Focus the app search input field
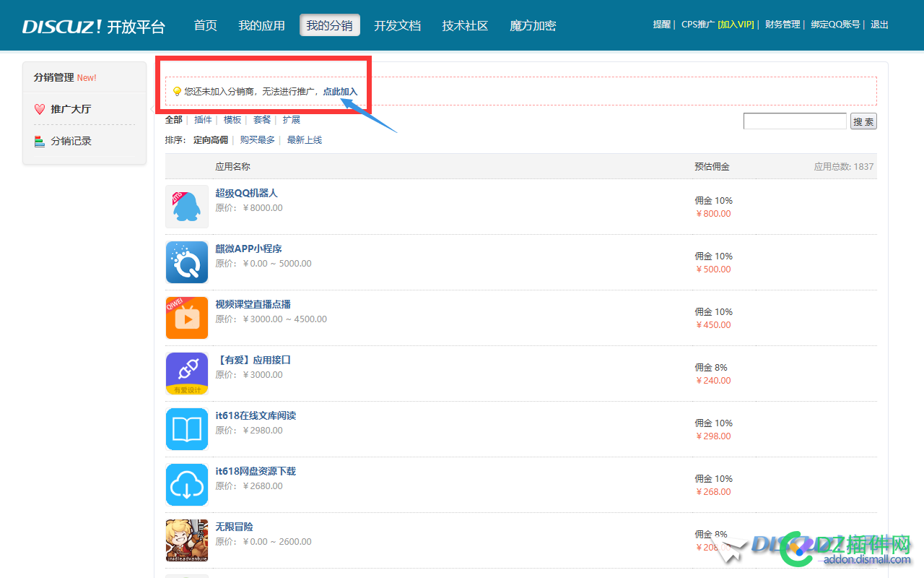 coord(795,121)
